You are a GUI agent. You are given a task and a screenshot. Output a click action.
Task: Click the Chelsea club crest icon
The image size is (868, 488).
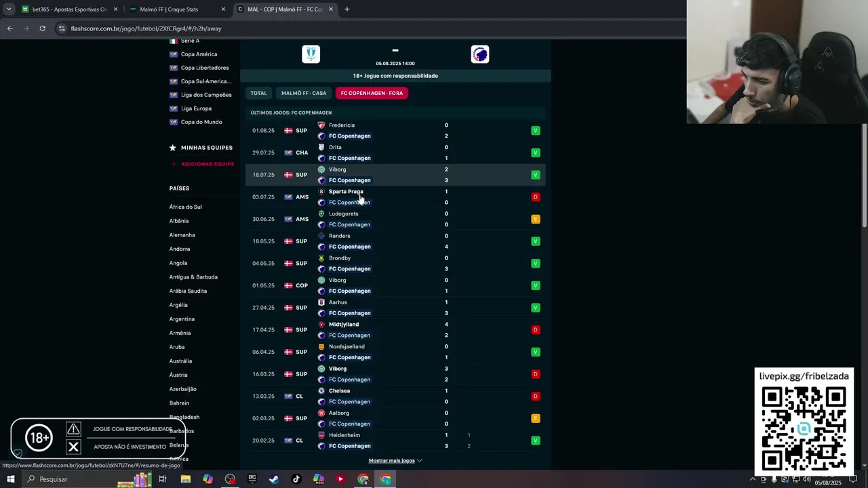pyautogui.click(x=321, y=391)
